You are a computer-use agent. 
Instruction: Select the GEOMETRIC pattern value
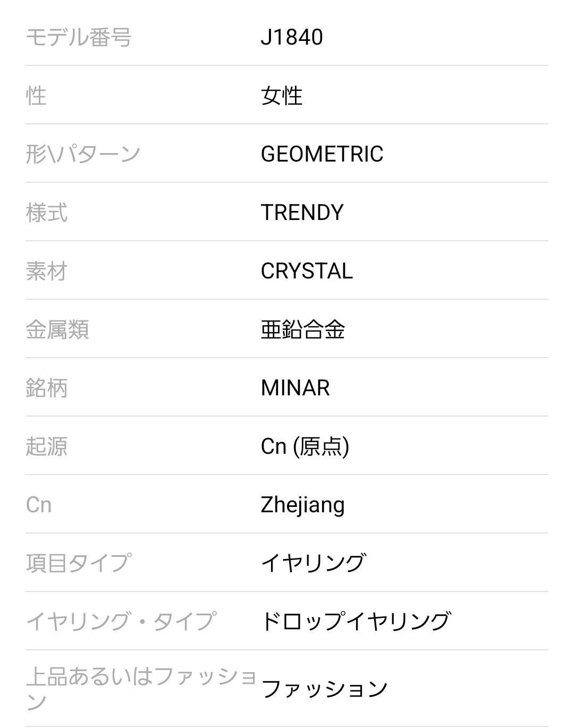coord(322,154)
